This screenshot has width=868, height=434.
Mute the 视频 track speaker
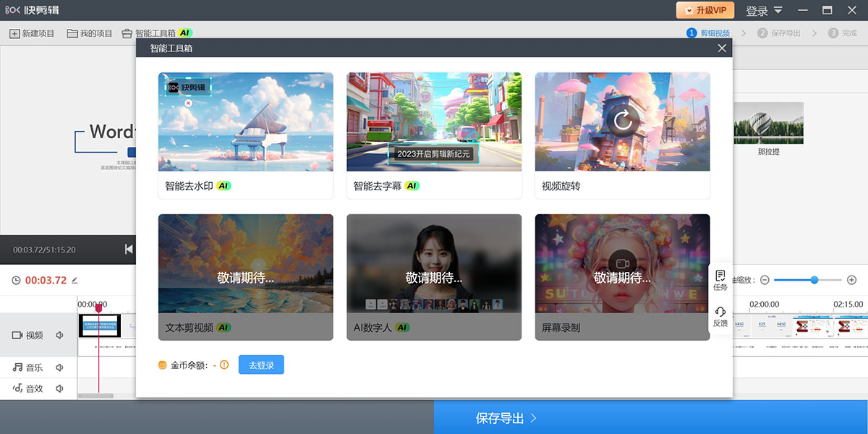pyautogui.click(x=60, y=335)
